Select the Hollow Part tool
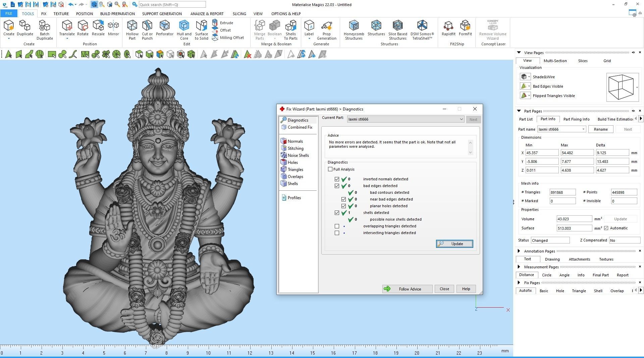 tap(132, 30)
